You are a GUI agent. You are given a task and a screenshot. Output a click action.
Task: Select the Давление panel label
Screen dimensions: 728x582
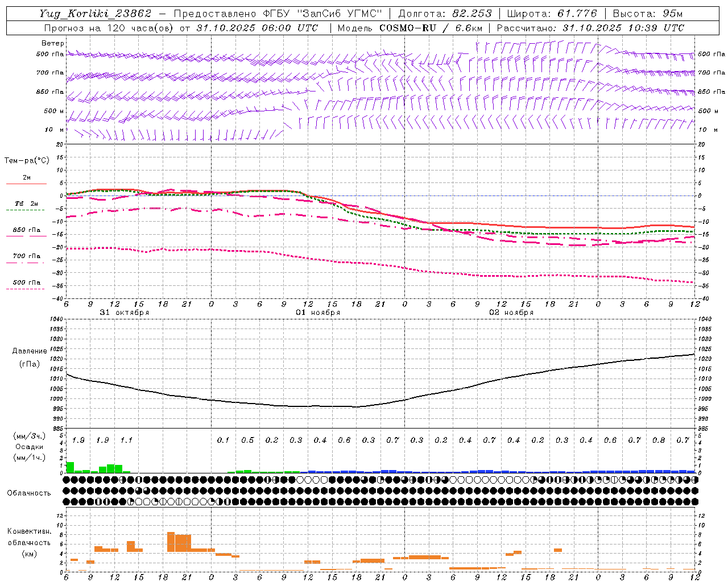(30, 351)
